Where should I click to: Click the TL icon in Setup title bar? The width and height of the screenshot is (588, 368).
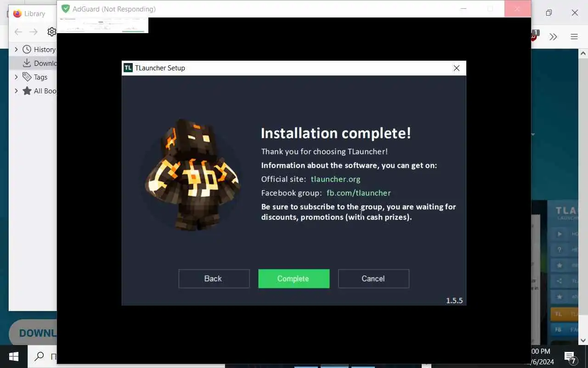(x=128, y=68)
